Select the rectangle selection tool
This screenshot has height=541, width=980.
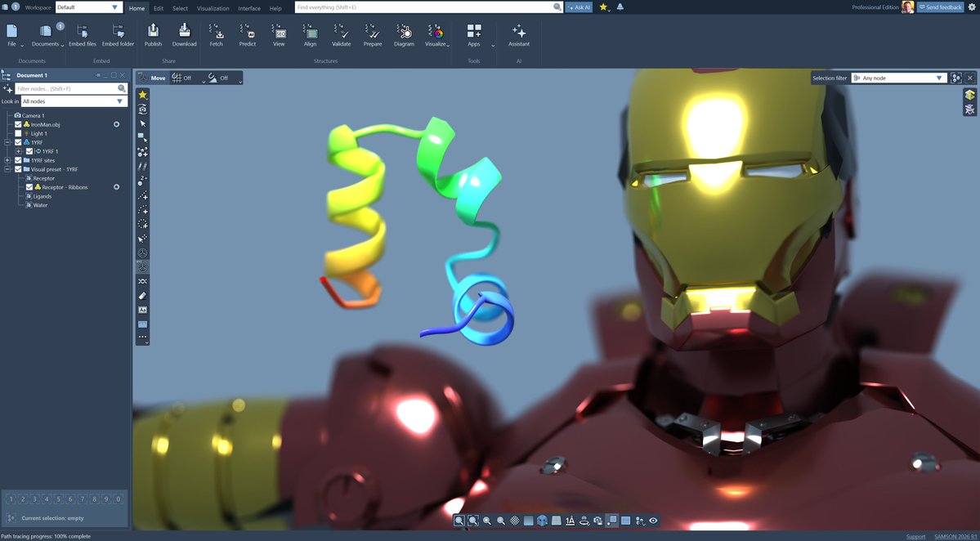click(142, 137)
